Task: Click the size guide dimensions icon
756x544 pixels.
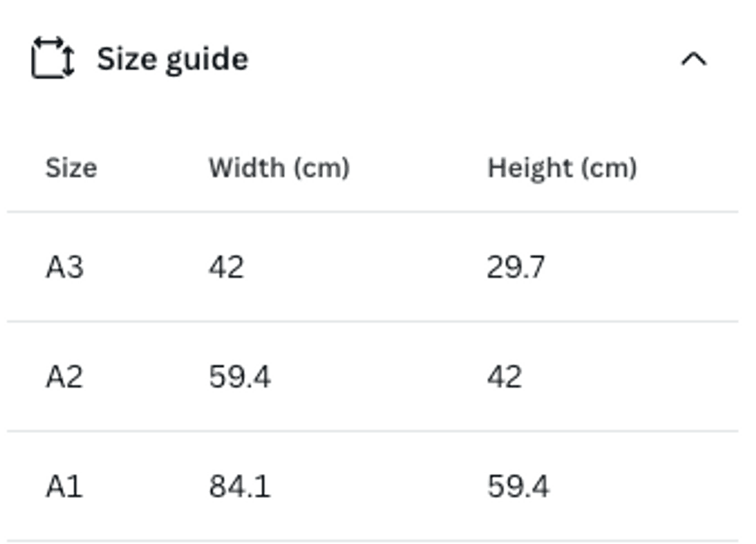Action: click(x=53, y=59)
